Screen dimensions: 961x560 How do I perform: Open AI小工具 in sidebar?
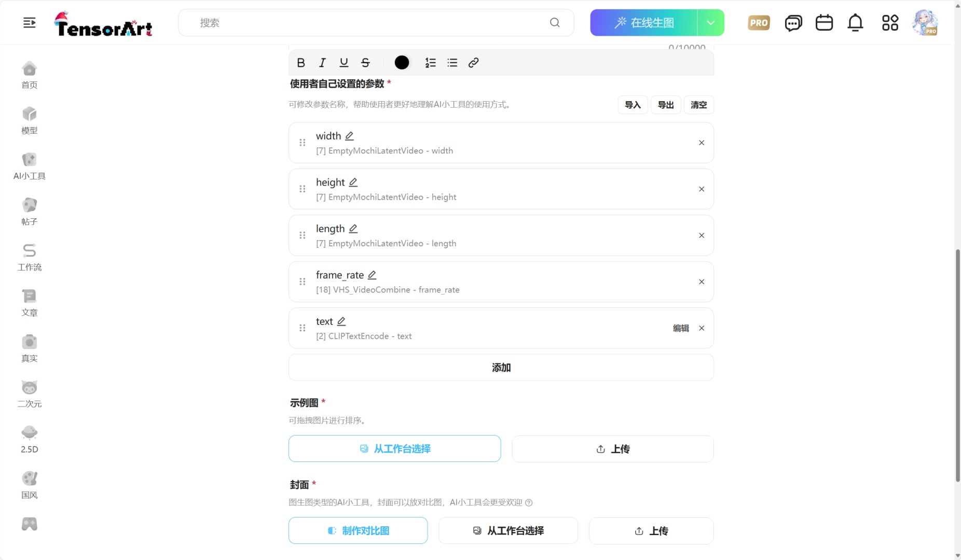tap(30, 166)
